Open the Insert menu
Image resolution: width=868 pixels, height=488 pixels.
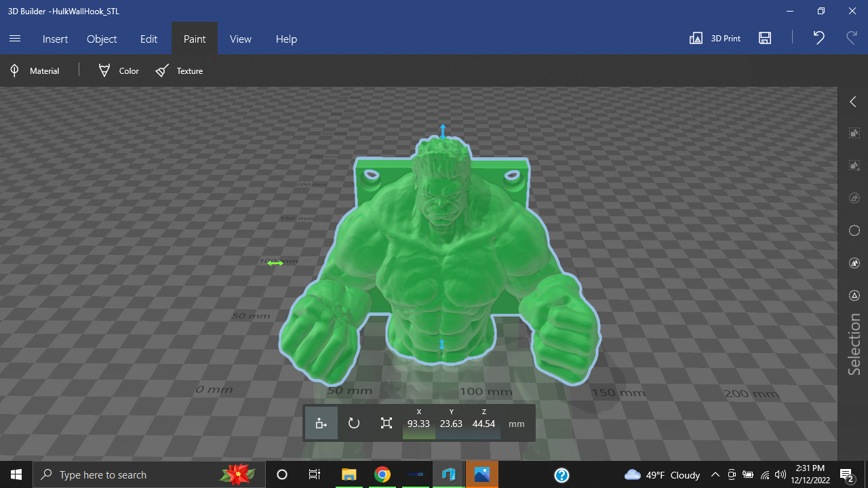click(x=55, y=39)
